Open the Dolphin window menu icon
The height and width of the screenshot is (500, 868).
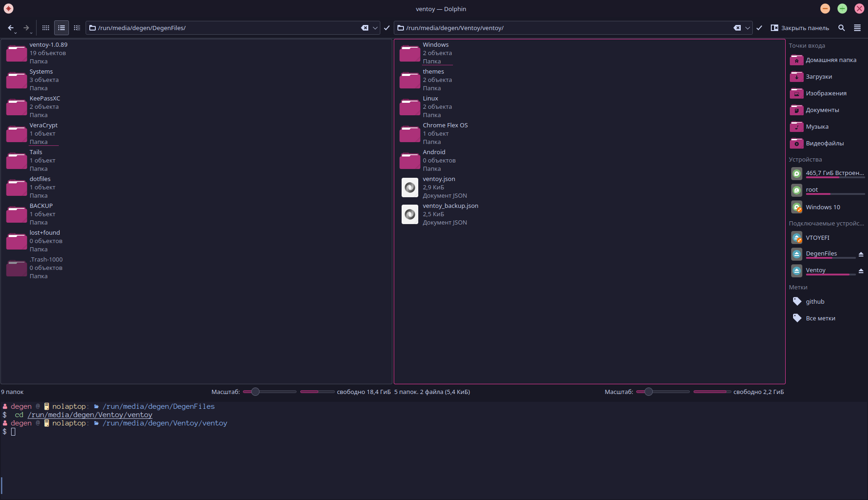pos(8,9)
